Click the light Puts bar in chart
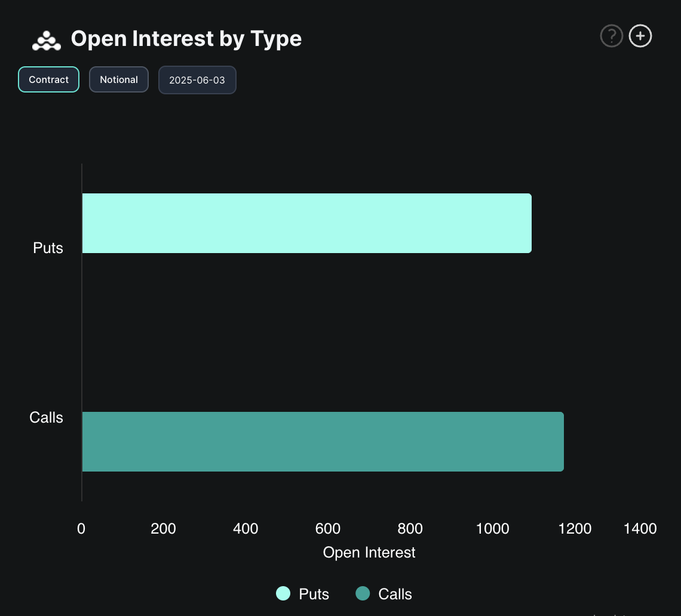The width and height of the screenshot is (681, 616). click(306, 223)
